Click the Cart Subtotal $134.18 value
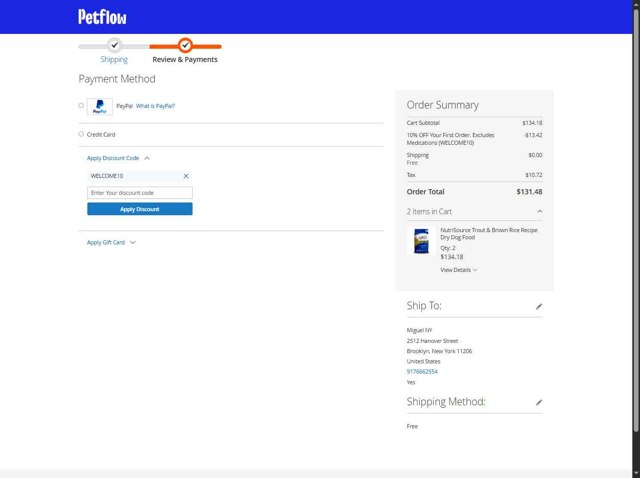 point(532,123)
